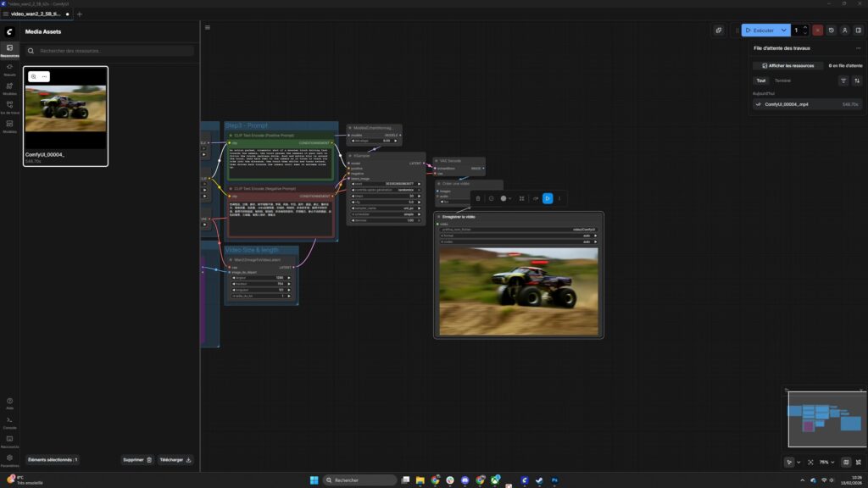The width and height of the screenshot is (868, 488).
Task: Toggle Afficher les ressources in the queue panel
Action: [788, 66]
